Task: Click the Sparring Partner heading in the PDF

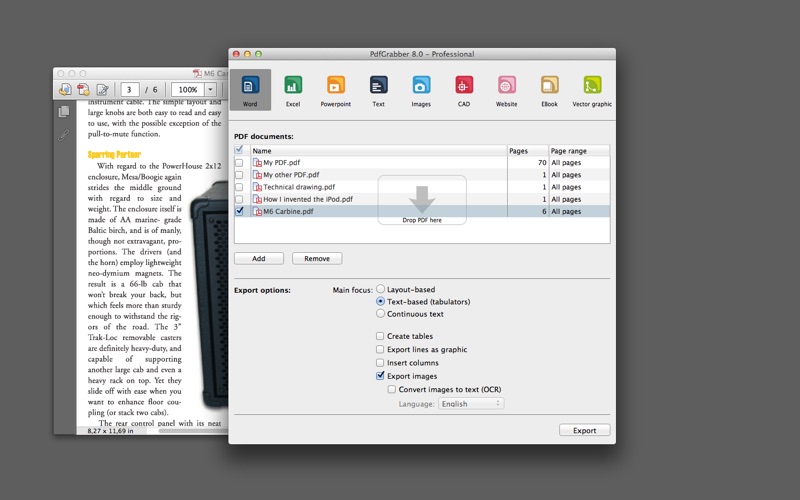Action: pyautogui.click(x=114, y=154)
